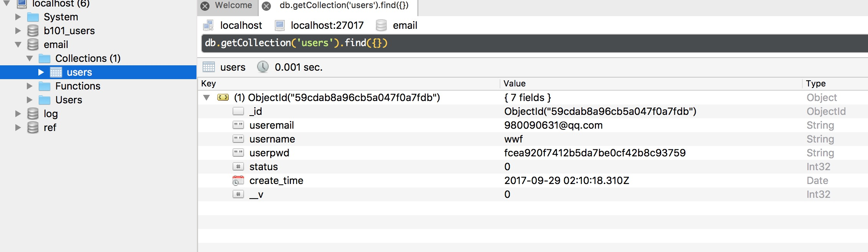
Task: Collapse the Collections (1) folder
Action: click(30, 58)
